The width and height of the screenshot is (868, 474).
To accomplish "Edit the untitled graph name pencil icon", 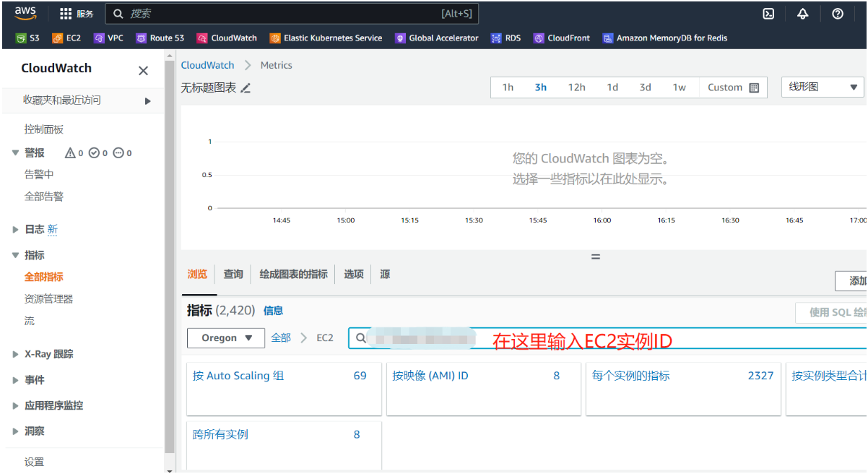I will point(246,88).
